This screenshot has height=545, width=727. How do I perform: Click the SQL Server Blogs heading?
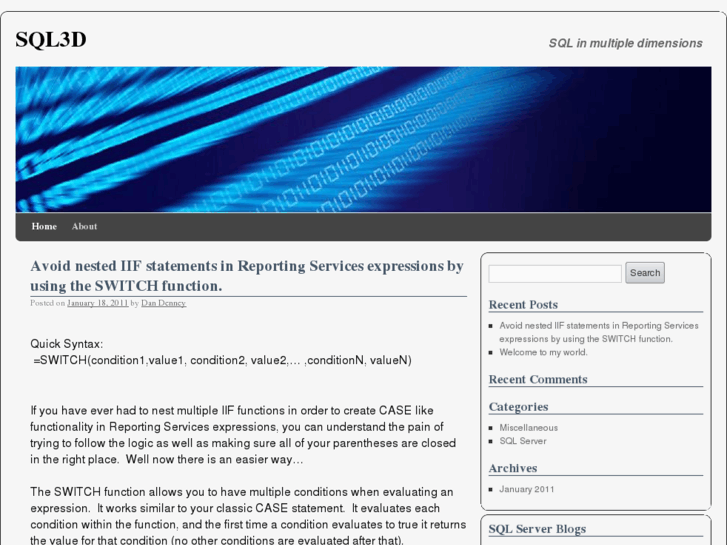[x=537, y=529]
